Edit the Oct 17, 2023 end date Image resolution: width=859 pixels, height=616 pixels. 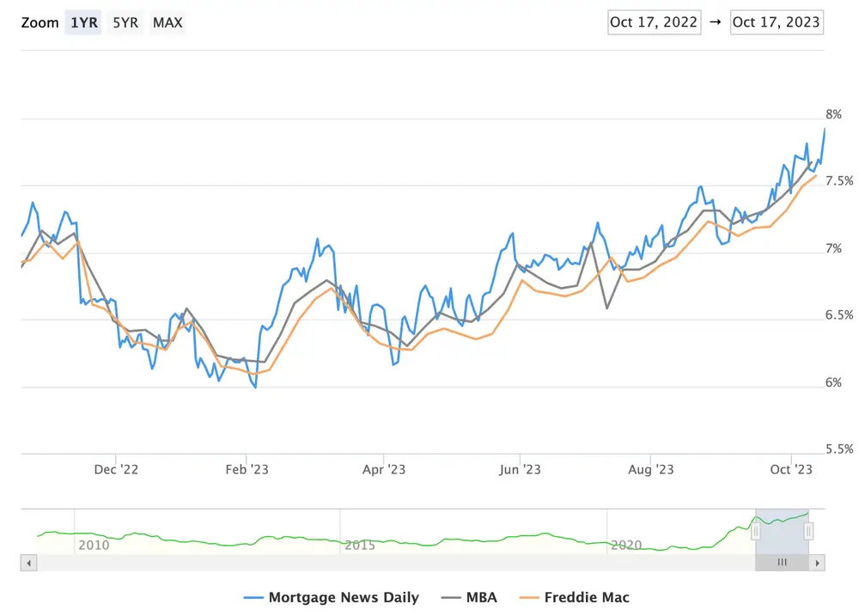777,22
